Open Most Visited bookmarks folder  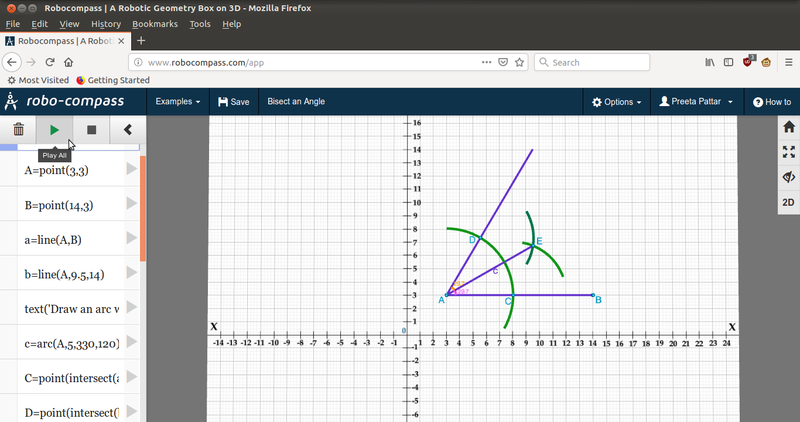pyautogui.click(x=38, y=80)
